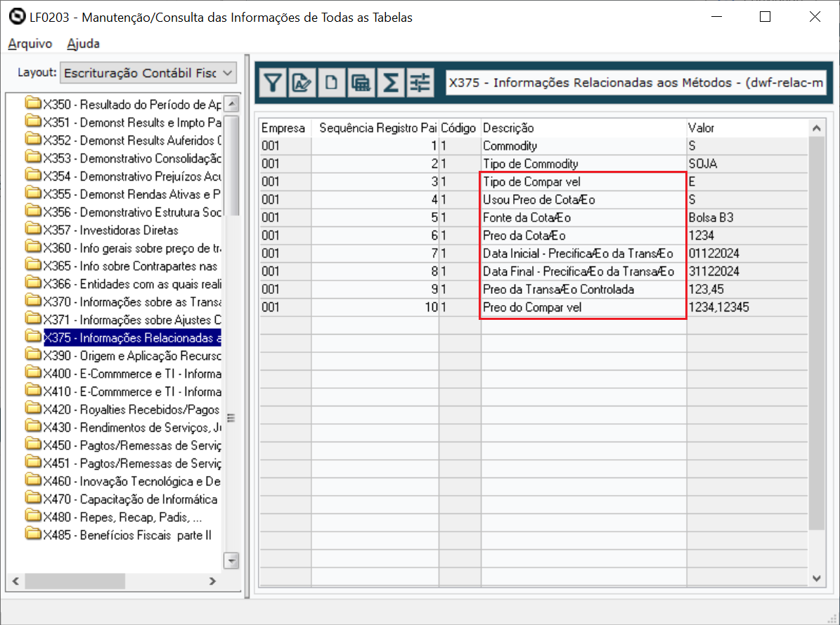Click the tree vertical scrollbar thumb
Screen dimensions: 840x625
231,165
